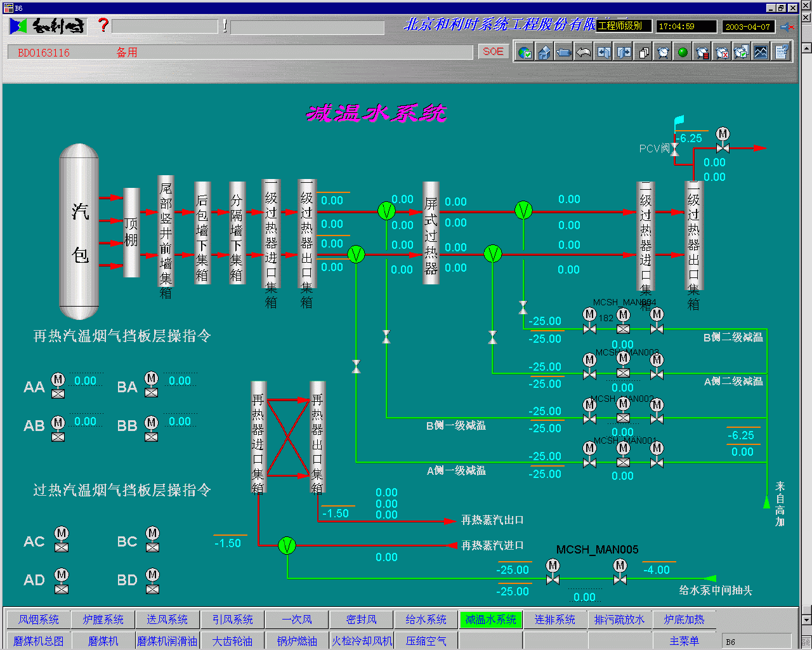The width and height of the screenshot is (812, 650).
Task: Open 磨煤机润滑油 screen
Action: 167,641
